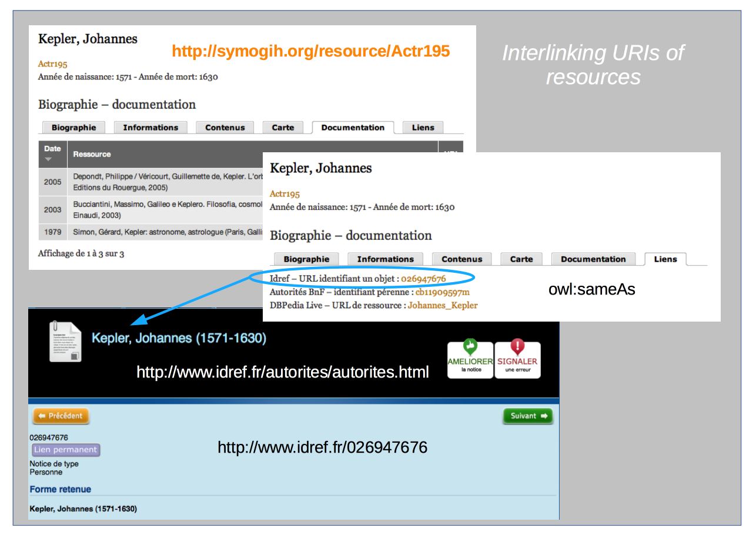Open Informations tab above the resource table
Screen dimensions: 756x535
click(150, 128)
